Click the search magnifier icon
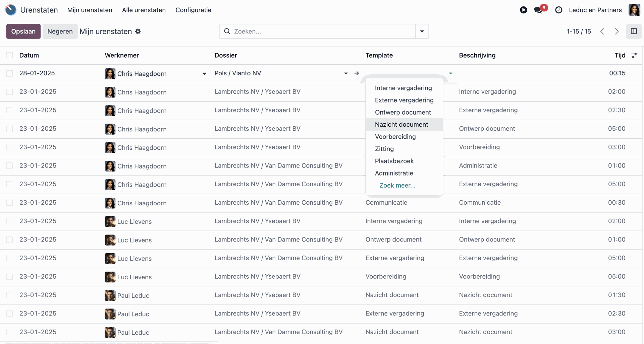 pyautogui.click(x=227, y=31)
